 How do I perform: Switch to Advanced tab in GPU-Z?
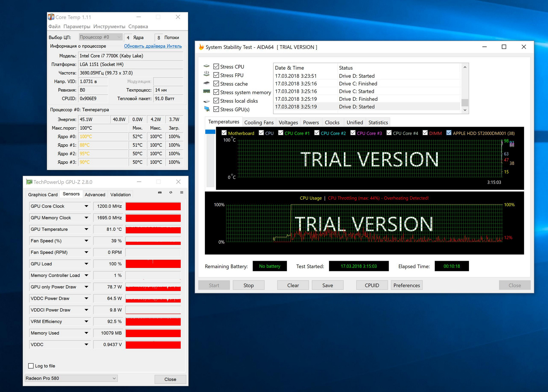point(95,195)
